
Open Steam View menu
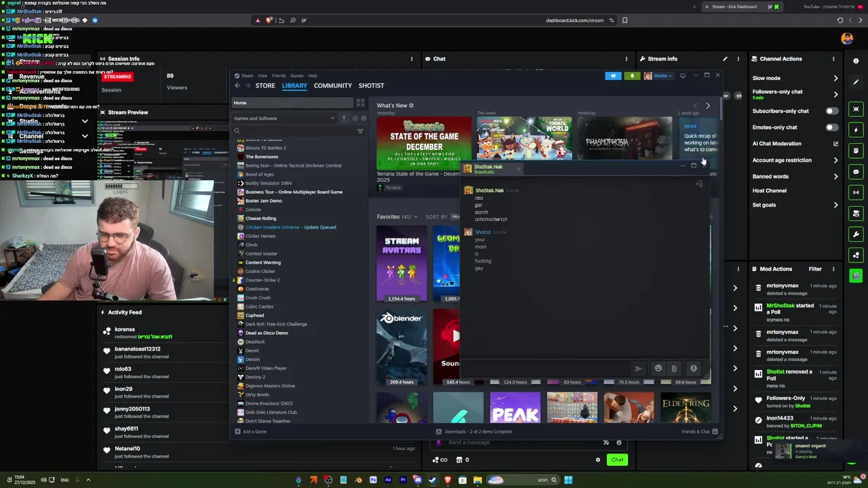coord(262,76)
